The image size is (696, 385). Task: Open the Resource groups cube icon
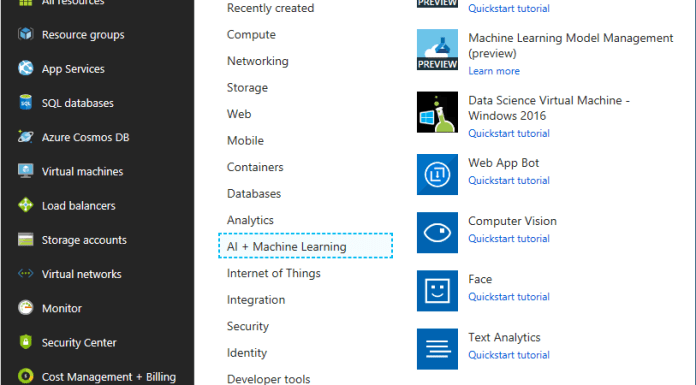[x=26, y=34]
